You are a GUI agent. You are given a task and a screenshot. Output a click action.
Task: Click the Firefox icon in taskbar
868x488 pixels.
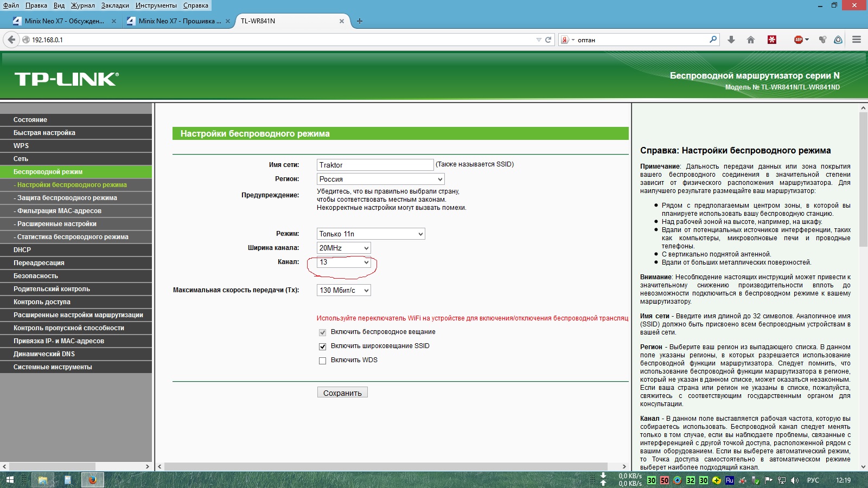pos(92,480)
